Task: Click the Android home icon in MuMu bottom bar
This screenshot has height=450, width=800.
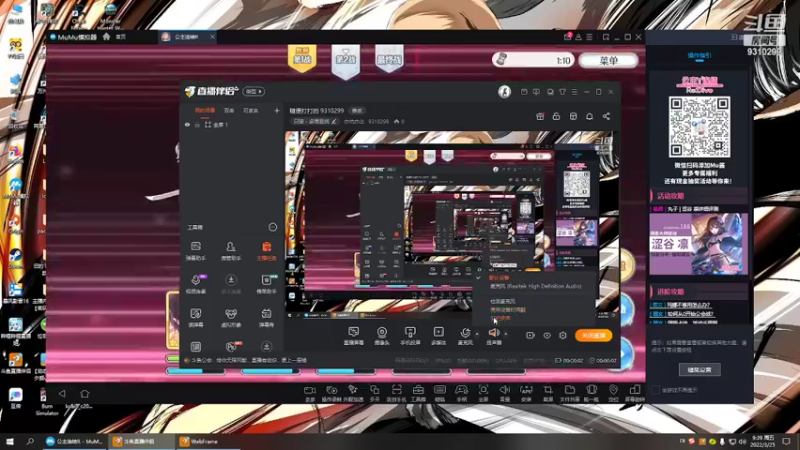Action: [x=85, y=393]
